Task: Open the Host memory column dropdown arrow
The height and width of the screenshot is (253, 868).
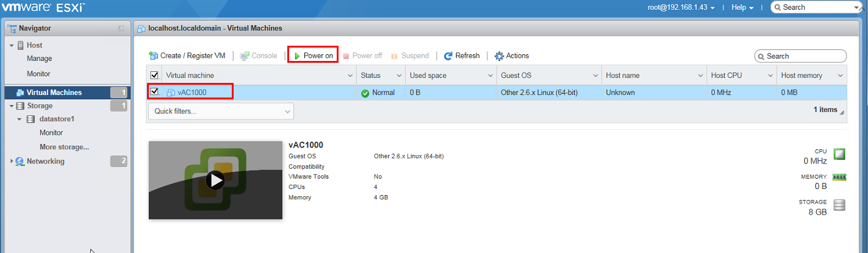Action: pos(841,76)
